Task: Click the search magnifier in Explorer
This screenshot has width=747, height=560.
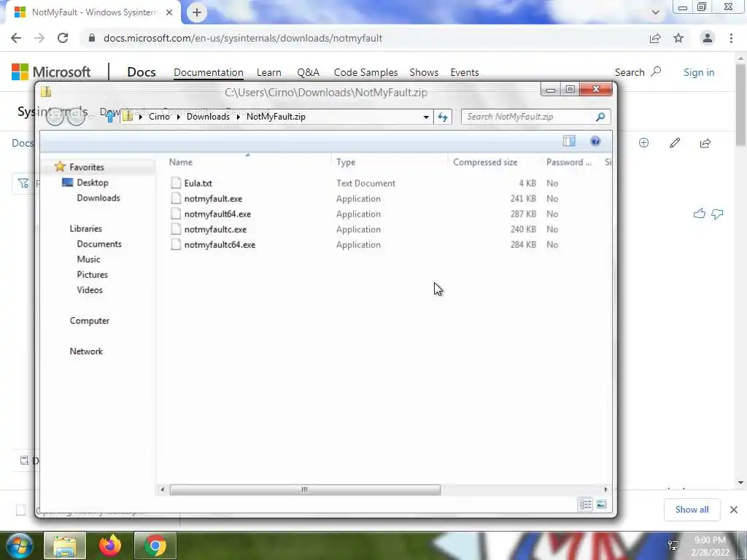Action: (600, 117)
